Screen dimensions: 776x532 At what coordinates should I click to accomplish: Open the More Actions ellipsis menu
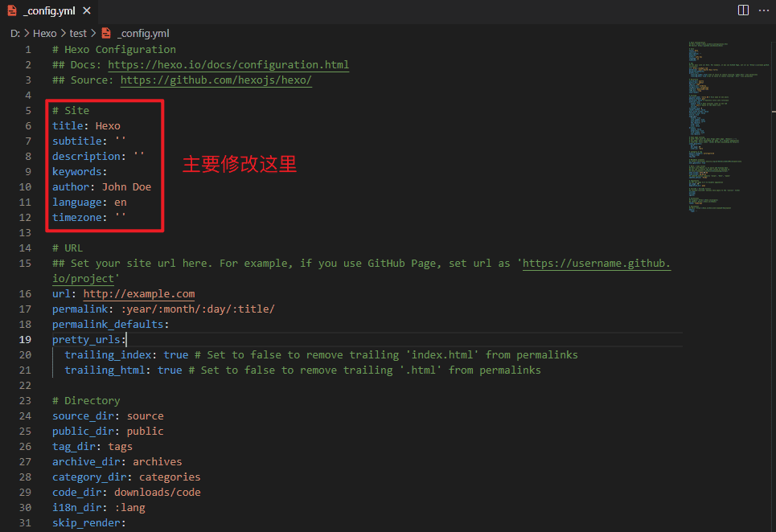point(764,10)
